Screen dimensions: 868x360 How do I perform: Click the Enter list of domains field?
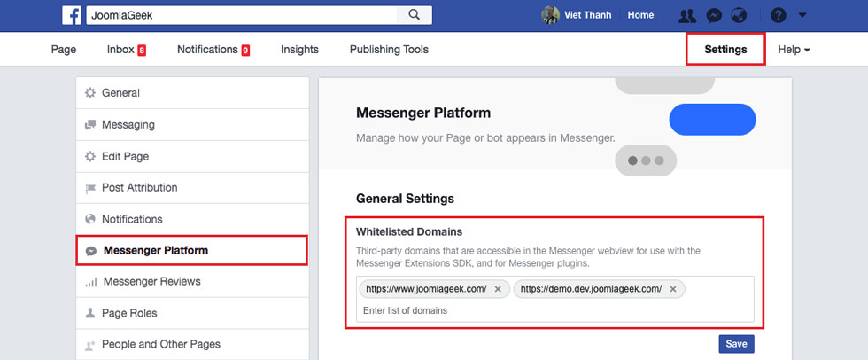coord(554,310)
